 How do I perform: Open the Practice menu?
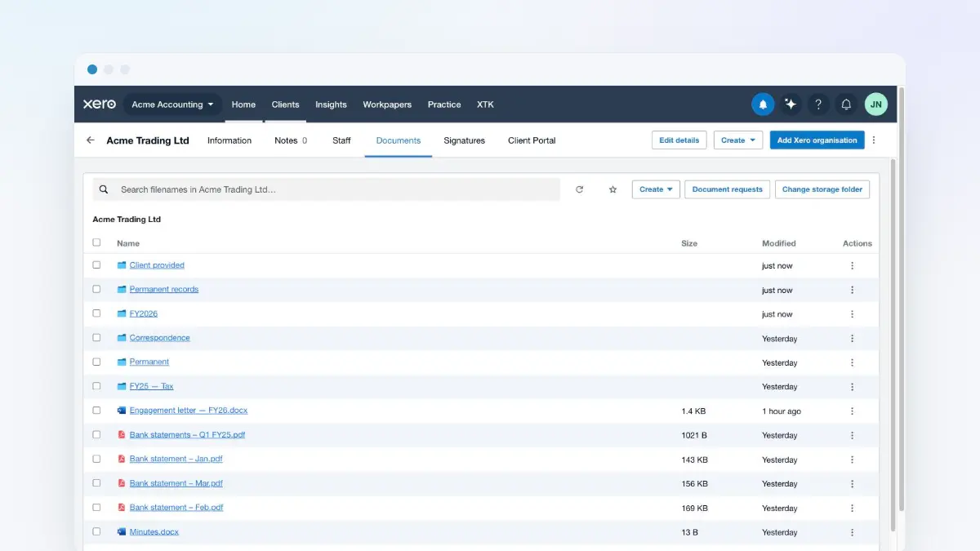pos(444,104)
